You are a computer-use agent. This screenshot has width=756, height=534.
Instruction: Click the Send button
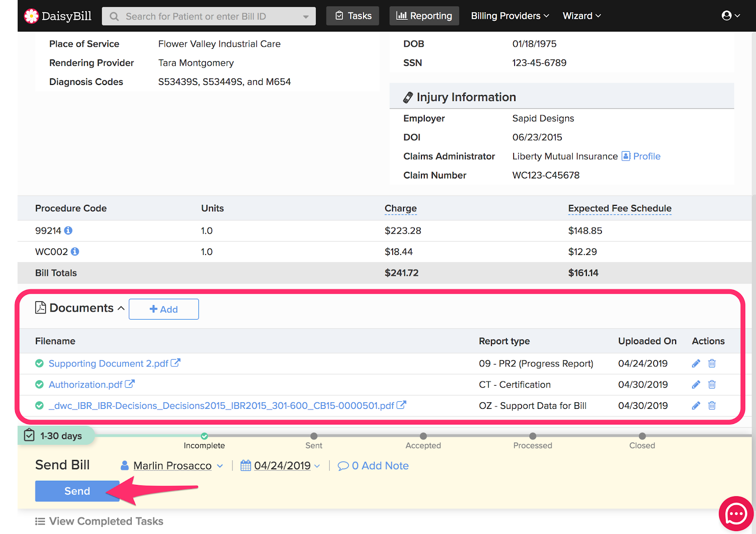coord(77,491)
